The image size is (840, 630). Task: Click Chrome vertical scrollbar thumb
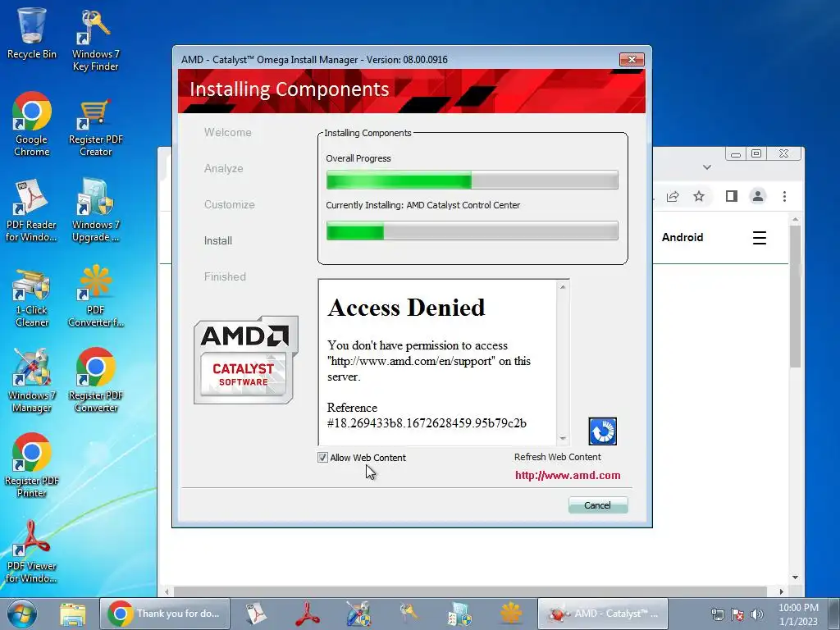[795, 296]
